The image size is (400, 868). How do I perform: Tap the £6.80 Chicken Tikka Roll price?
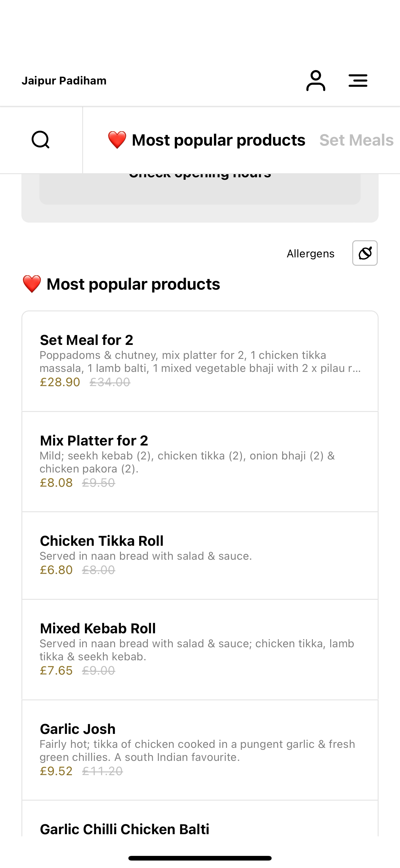coord(56,570)
